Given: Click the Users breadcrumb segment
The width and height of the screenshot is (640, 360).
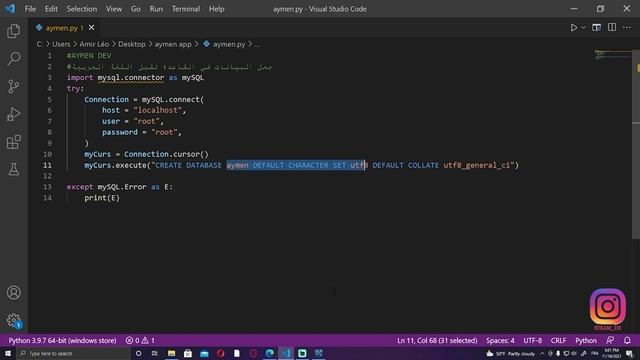Looking at the screenshot, I should coord(61,44).
